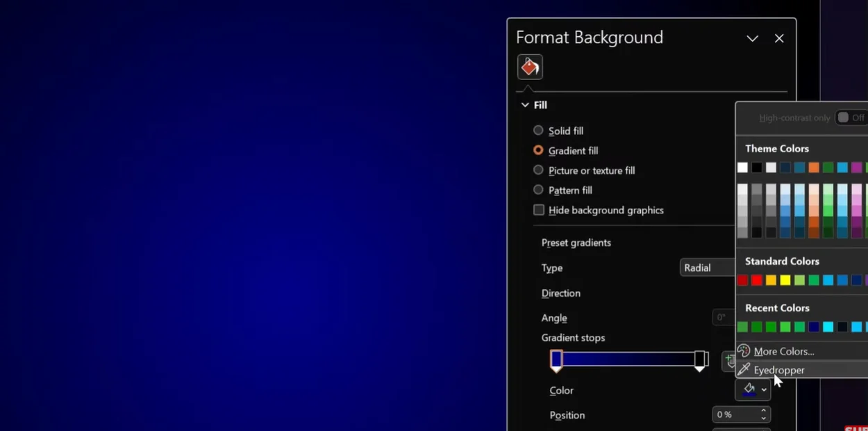Pick white from Theme Colors
The image size is (868, 431).
[742, 168]
